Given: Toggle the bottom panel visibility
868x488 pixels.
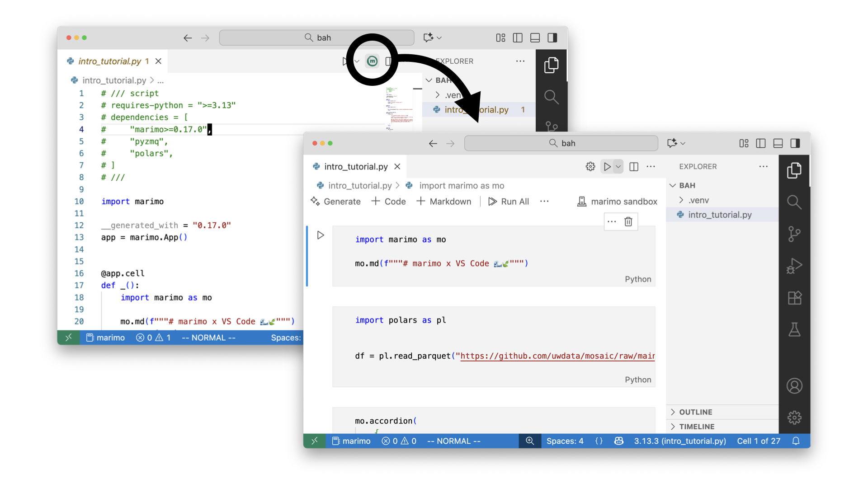Looking at the screenshot, I should pyautogui.click(x=778, y=143).
